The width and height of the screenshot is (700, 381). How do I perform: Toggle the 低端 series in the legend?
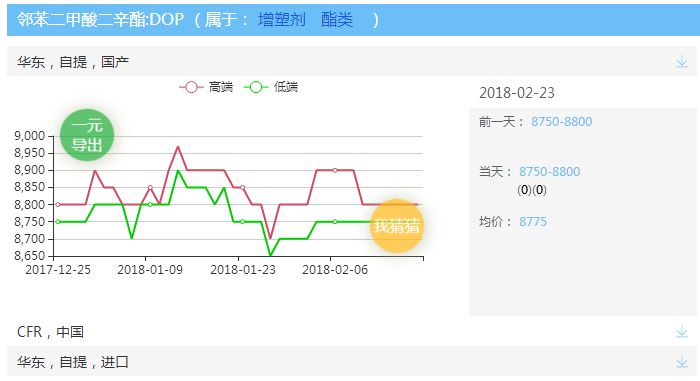tap(271, 87)
